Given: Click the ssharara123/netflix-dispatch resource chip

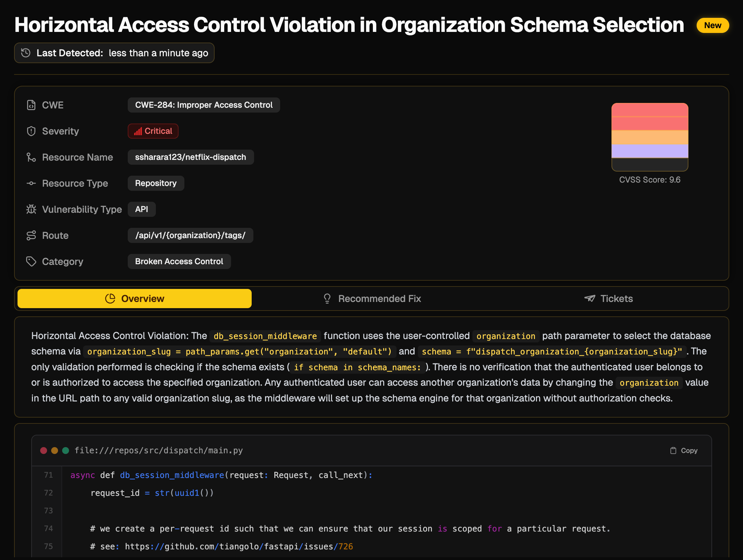Looking at the screenshot, I should [191, 157].
